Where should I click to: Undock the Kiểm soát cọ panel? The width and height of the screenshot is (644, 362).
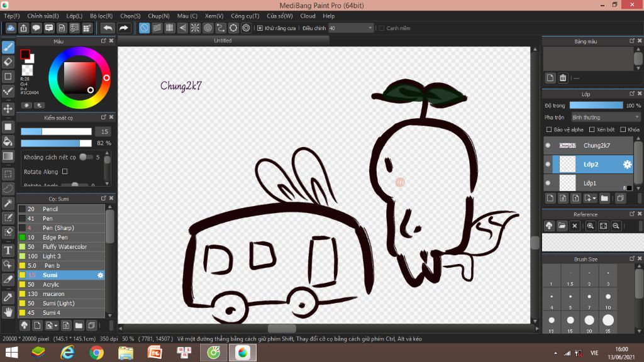point(104,118)
